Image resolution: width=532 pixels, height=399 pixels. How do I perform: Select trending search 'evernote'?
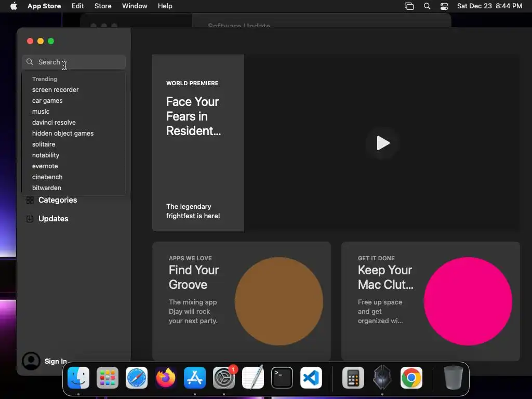pos(45,166)
